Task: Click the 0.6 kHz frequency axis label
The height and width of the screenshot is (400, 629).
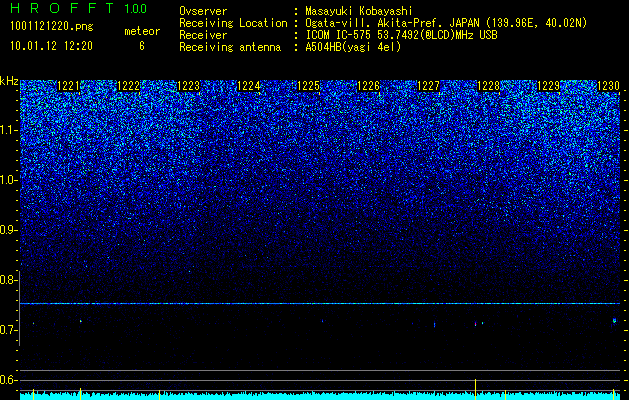Action: (8, 380)
